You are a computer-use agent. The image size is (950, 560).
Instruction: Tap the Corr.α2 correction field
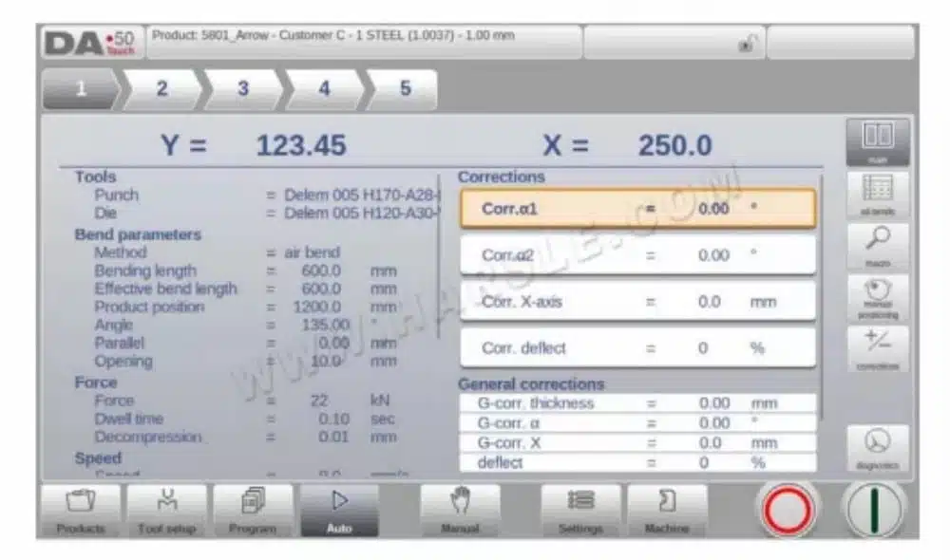[638, 255]
